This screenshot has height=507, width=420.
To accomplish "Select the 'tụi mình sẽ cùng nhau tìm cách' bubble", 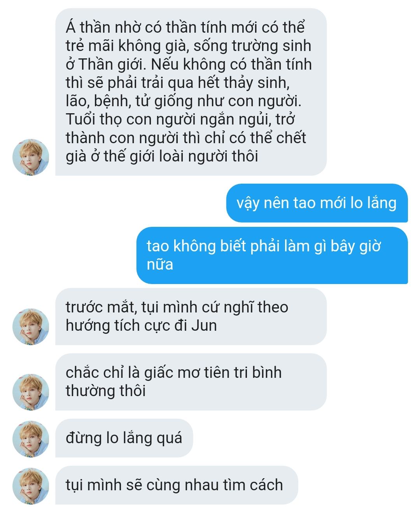I will [x=177, y=485].
